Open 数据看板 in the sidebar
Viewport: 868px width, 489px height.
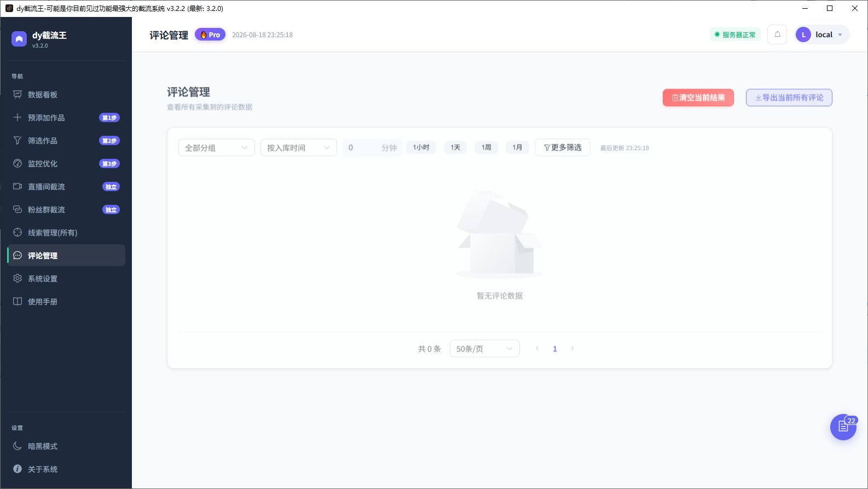click(x=66, y=95)
